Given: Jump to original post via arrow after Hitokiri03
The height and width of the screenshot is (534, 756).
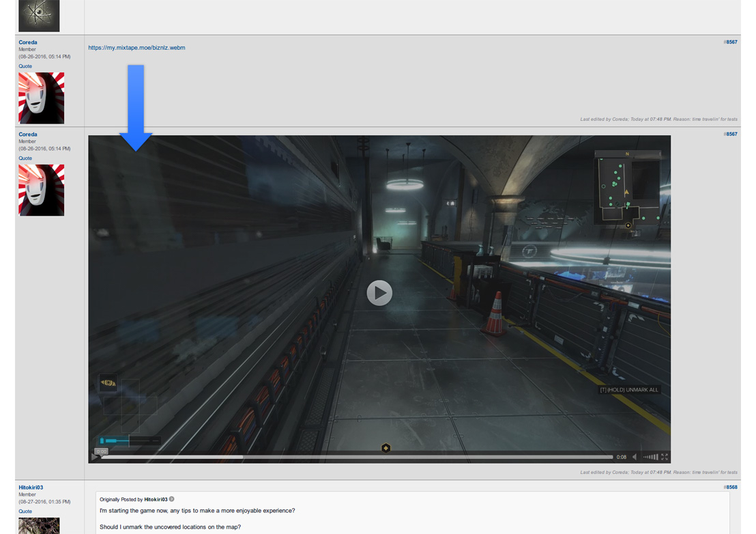Looking at the screenshot, I should [x=172, y=499].
